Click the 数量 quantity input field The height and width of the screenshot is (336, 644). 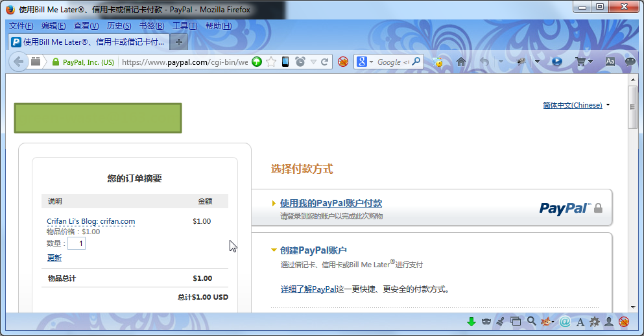tap(77, 243)
